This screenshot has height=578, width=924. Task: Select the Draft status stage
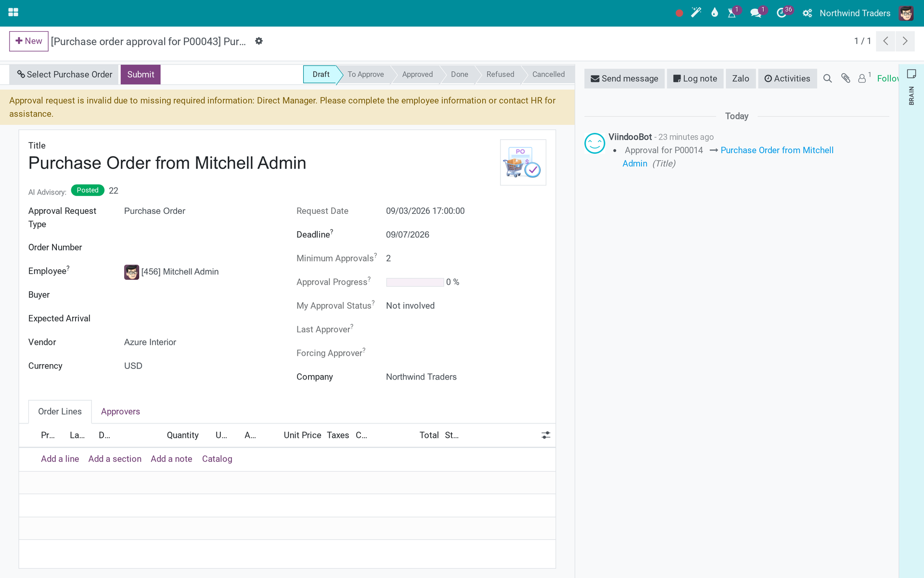click(321, 74)
